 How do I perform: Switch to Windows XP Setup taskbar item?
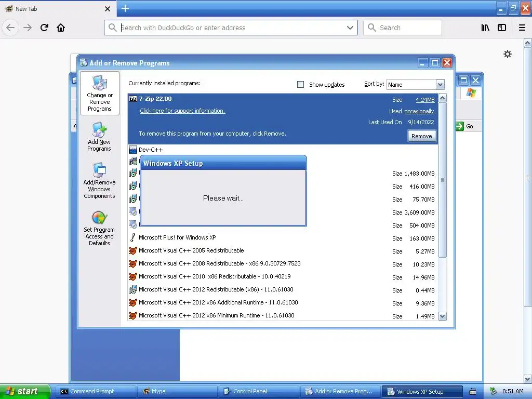(422, 391)
